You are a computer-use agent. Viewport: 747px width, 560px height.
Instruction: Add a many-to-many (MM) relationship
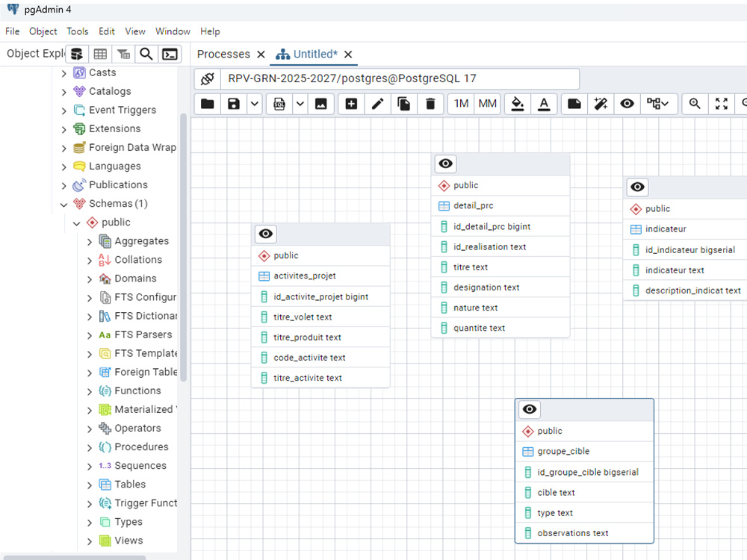click(x=487, y=104)
